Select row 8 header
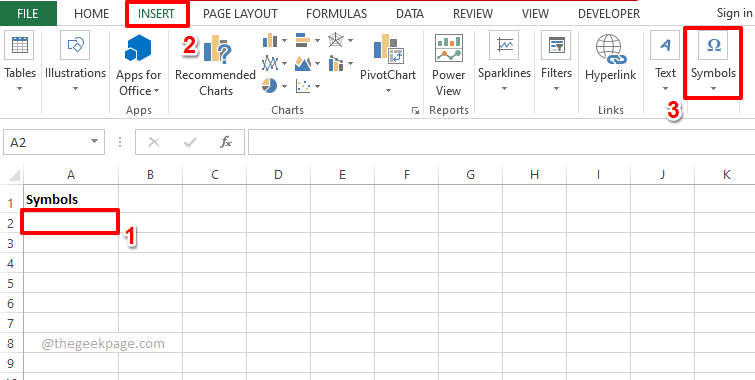 [11, 343]
